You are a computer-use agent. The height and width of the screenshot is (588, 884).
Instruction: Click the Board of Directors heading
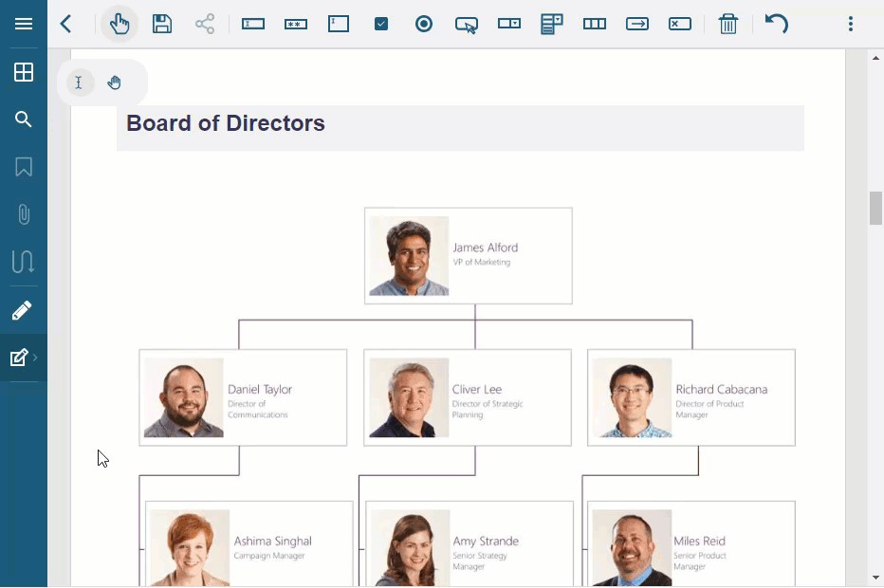point(226,123)
